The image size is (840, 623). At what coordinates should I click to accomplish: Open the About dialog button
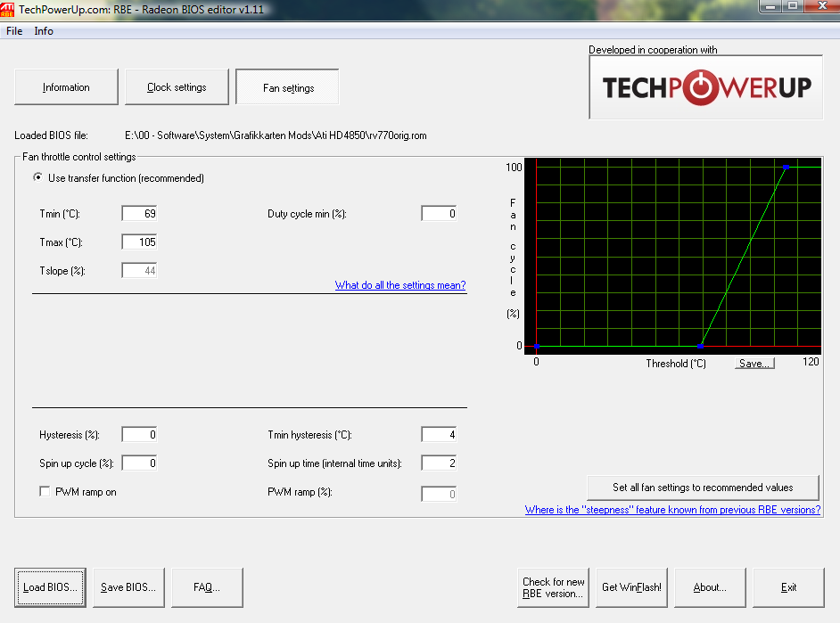(710, 587)
